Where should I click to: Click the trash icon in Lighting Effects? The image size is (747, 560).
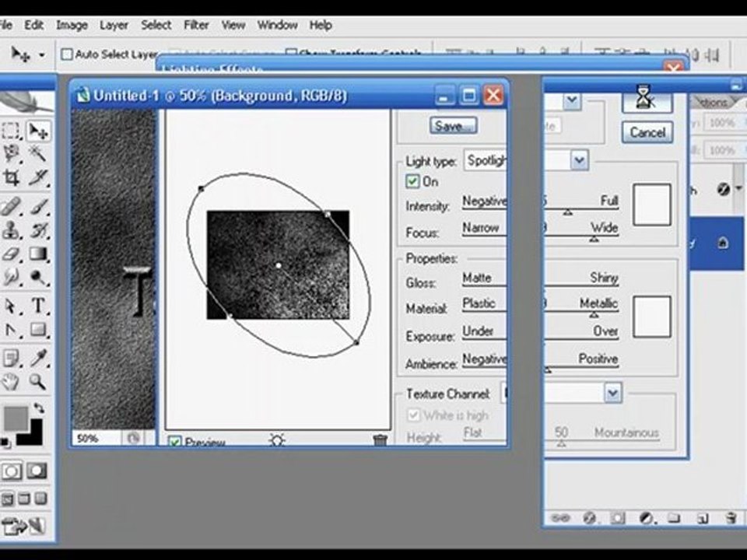click(x=380, y=440)
